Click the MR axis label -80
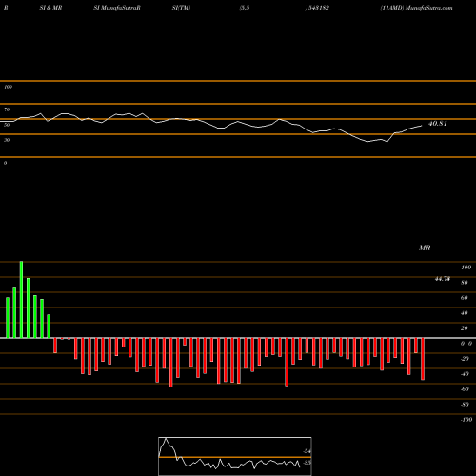Viewport: 476px width, 476px height. pyautogui.click(x=465, y=405)
